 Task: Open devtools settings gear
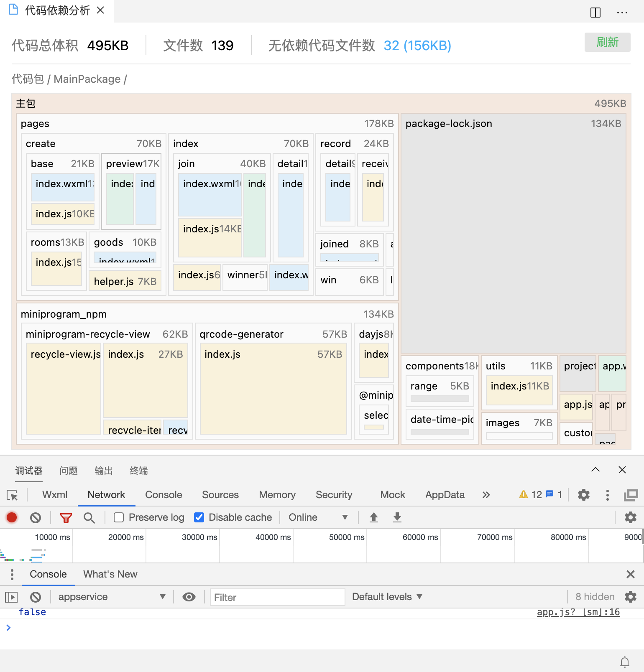point(584,495)
